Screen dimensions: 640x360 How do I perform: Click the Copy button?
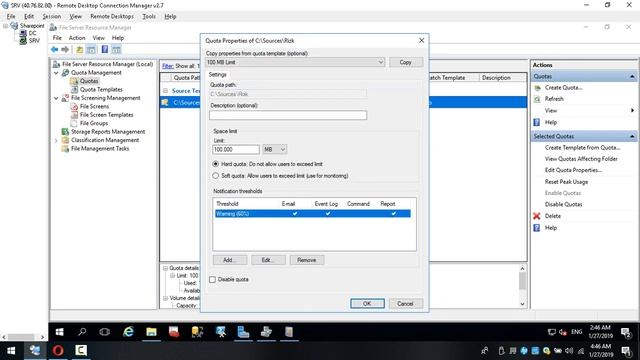point(406,62)
